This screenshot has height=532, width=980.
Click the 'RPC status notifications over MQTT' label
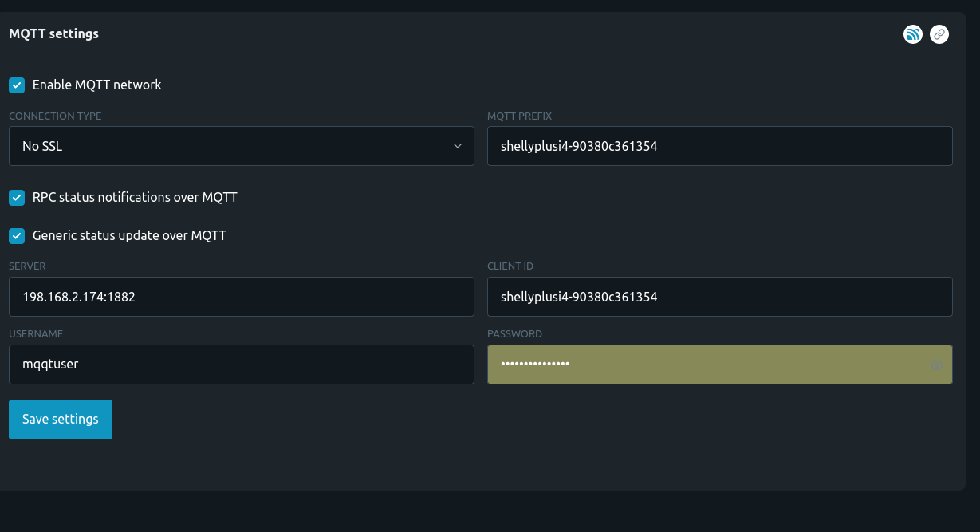pos(135,197)
